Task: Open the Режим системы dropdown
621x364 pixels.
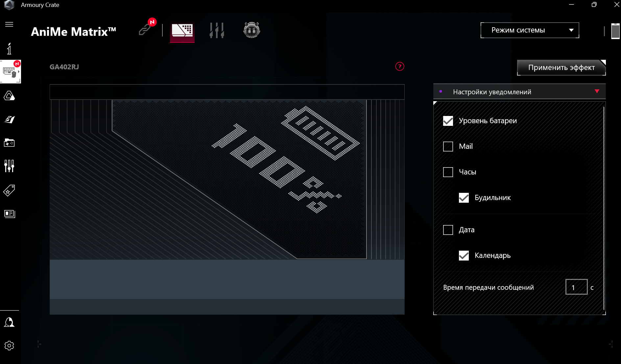Action: pyautogui.click(x=529, y=30)
